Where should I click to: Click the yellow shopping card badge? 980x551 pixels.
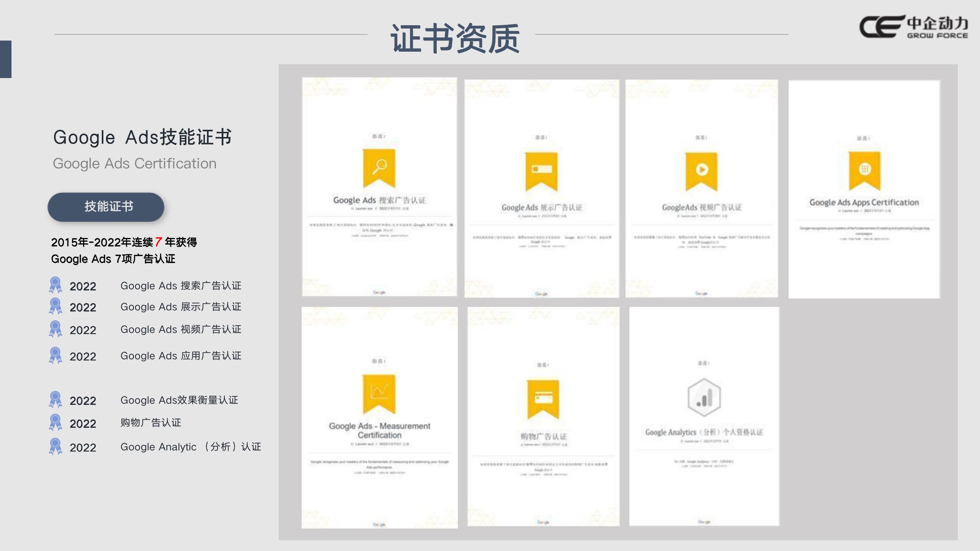[x=543, y=399]
